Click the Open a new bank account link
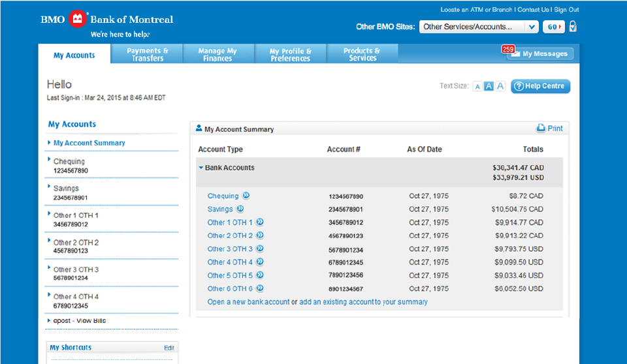627x364 pixels. (x=248, y=302)
